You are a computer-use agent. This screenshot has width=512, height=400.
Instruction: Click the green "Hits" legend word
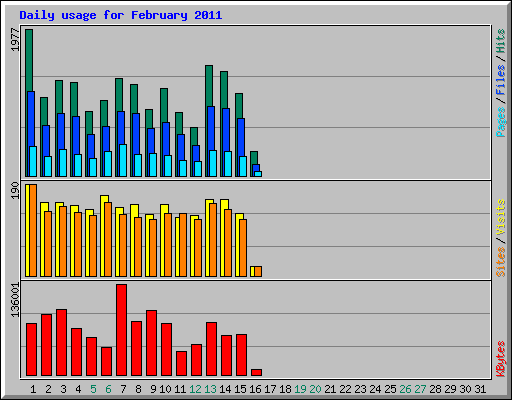click(501, 41)
